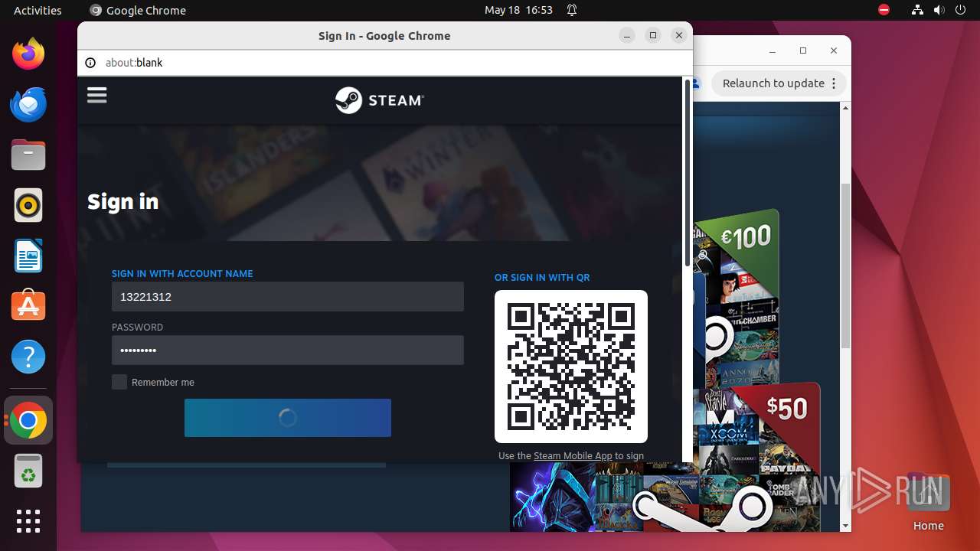This screenshot has width=980, height=551.
Task: Minimize the Sign In window
Action: tap(627, 36)
